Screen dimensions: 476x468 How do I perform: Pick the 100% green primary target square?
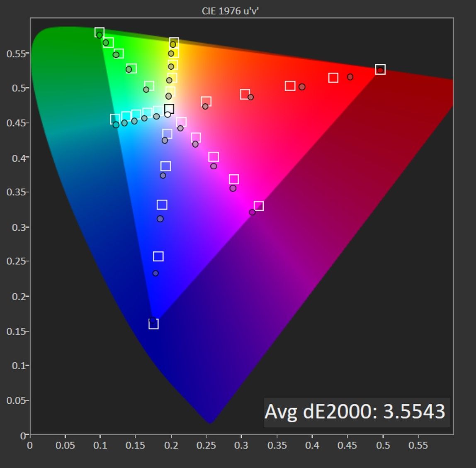(x=99, y=32)
